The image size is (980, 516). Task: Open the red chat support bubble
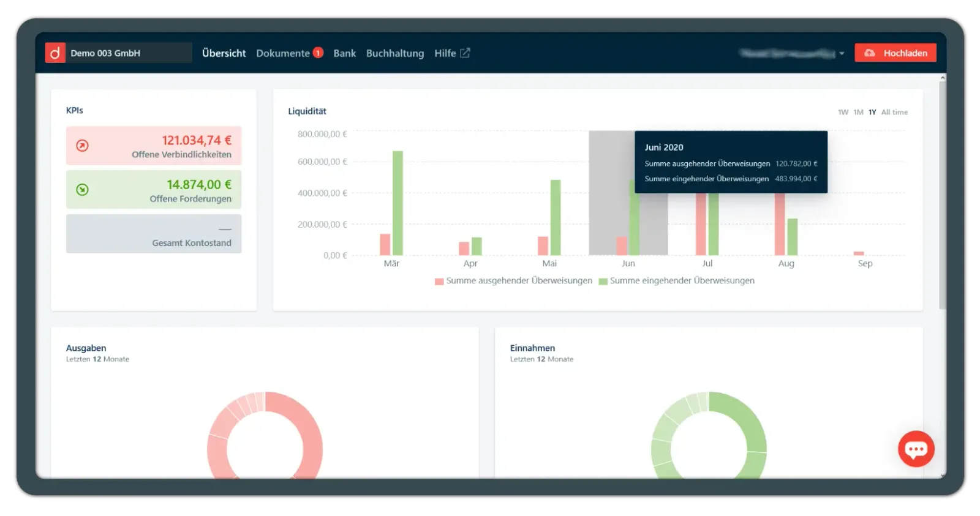(x=916, y=449)
